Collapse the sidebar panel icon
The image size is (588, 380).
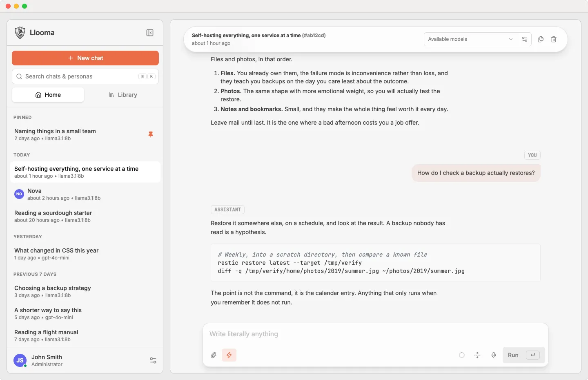click(x=150, y=33)
